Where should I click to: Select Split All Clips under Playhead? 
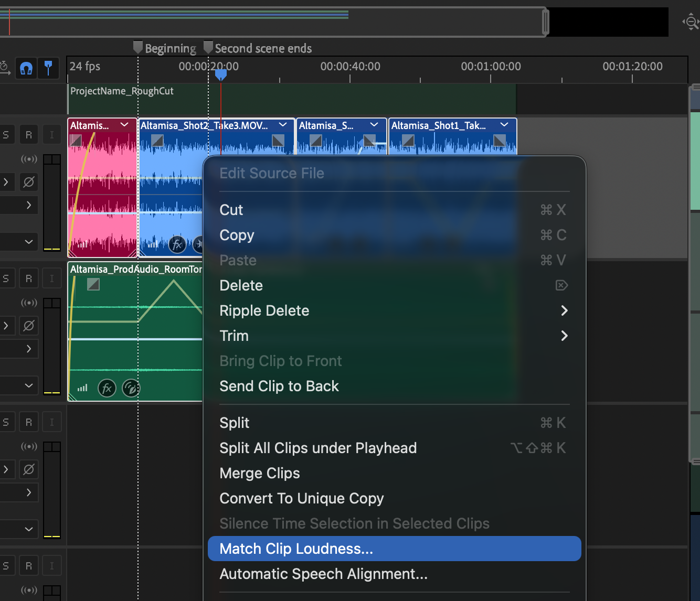318,448
